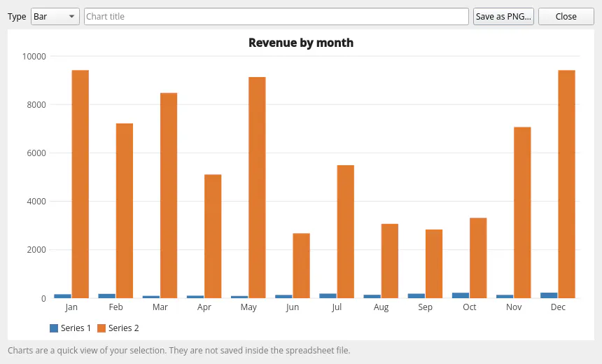The height and width of the screenshot is (364, 602).
Task: Click the Feb axis label
Action: point(115,307)
